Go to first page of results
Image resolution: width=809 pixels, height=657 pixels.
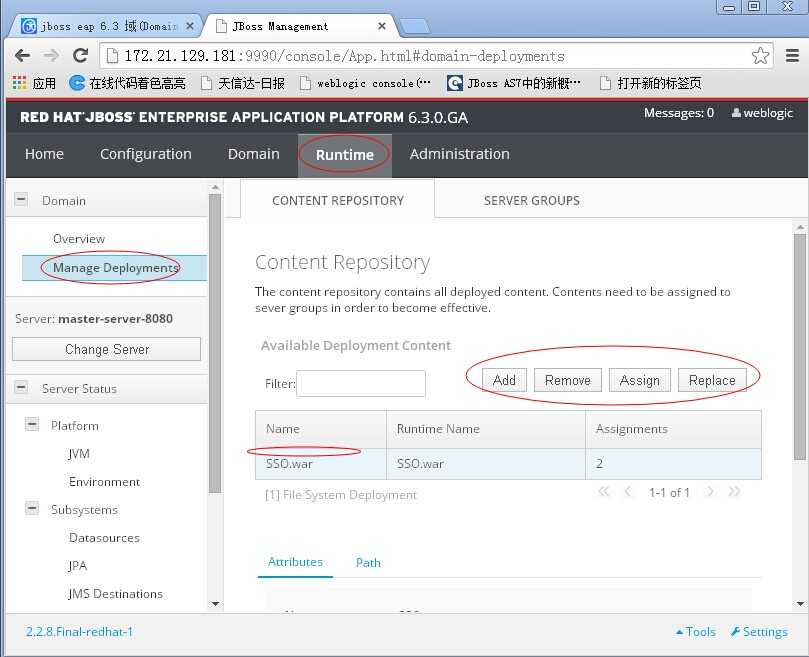pyautogui.click(x=604, y=491)
